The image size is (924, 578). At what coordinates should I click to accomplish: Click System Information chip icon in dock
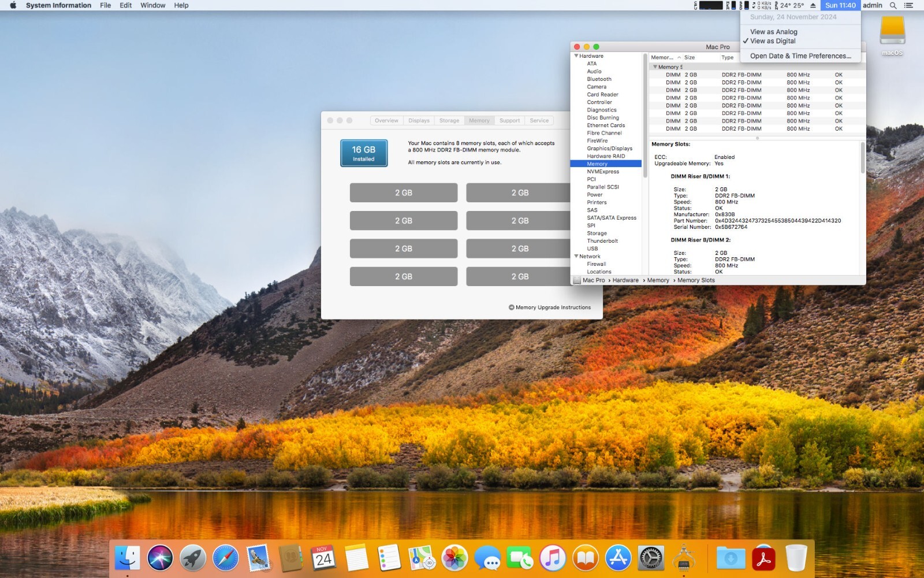coord(684,558)
